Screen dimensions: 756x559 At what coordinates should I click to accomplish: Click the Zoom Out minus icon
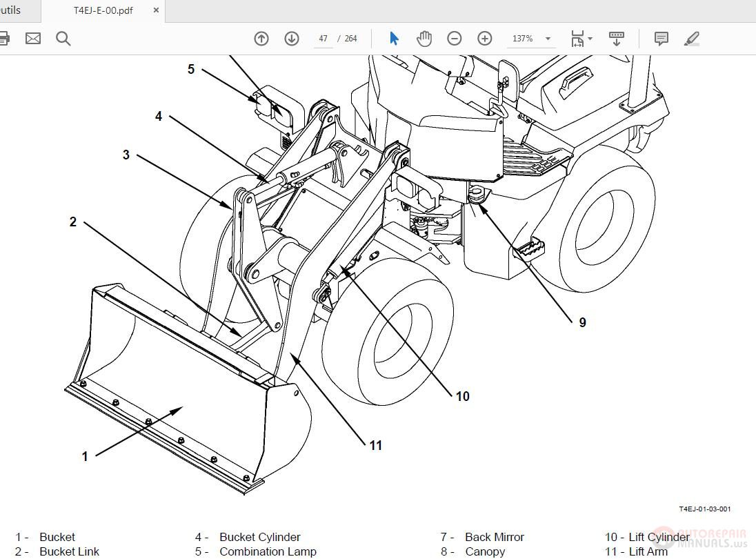coord(455,39)
